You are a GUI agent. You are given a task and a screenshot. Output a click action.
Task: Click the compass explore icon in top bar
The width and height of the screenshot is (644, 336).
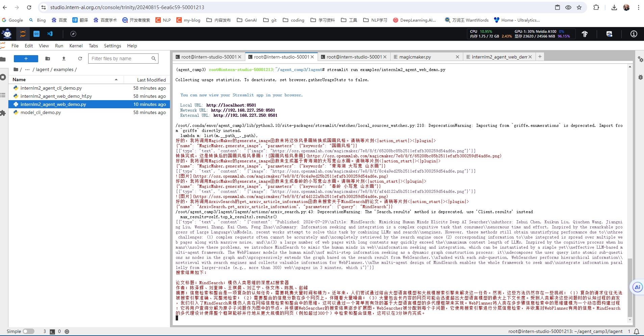pos(73,34)
